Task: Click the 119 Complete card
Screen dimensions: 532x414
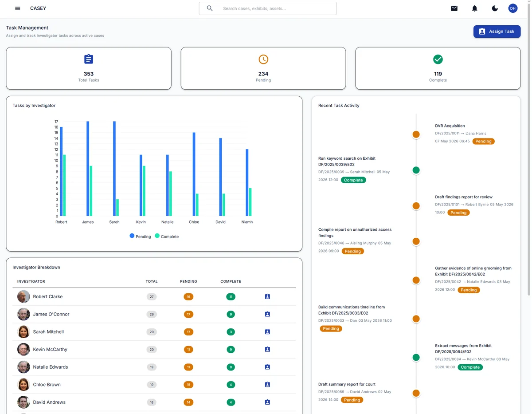Action: click(x=438, y=68)
